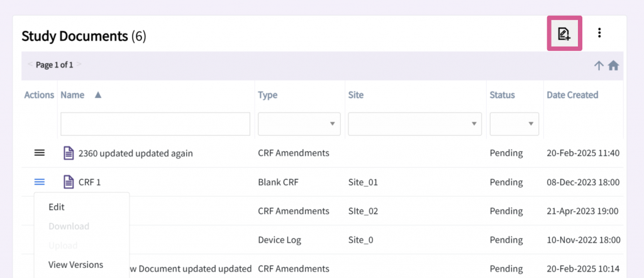Sort by the Date Created column header
Image resolution: width=644 pixels, height=278 pixels.
[x=572, y=95]
